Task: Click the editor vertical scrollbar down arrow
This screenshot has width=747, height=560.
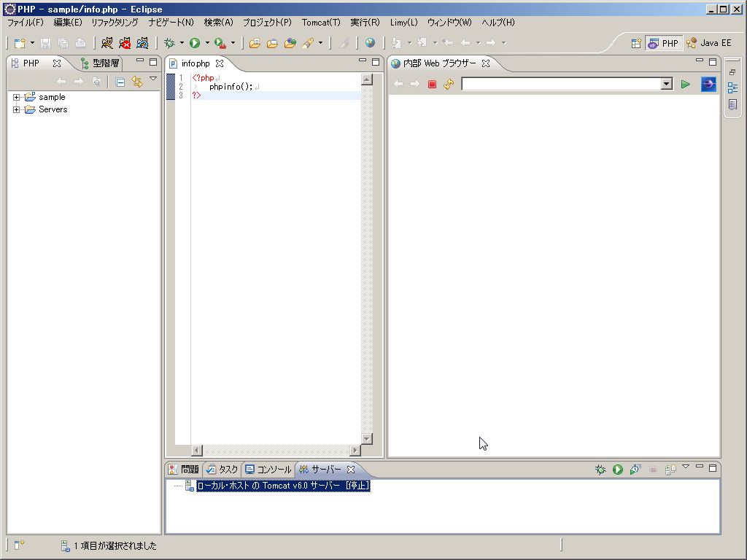Action: [367, 438]
